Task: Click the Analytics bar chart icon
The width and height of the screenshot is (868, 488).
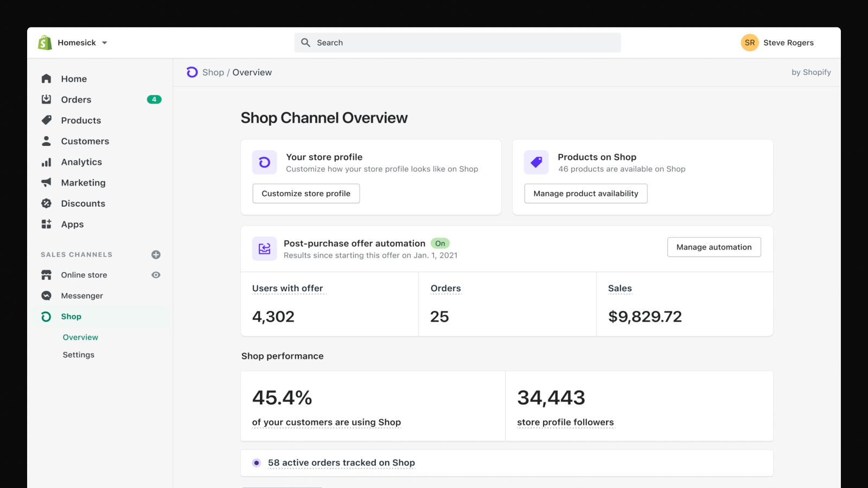Action: coord(47,162)
